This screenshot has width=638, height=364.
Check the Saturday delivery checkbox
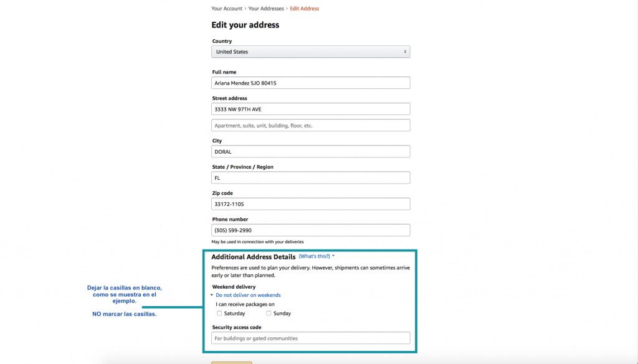pos(219,313)
